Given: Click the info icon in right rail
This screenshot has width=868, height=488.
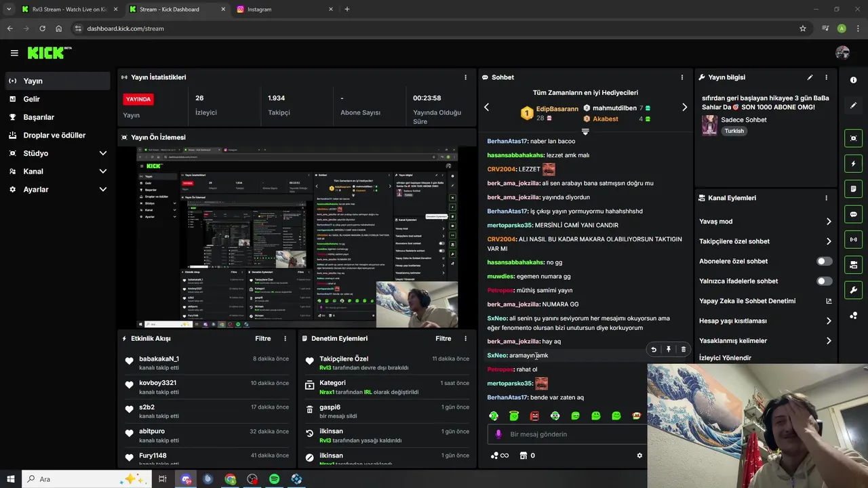Looking at the screenshot, I should [853, 80].
